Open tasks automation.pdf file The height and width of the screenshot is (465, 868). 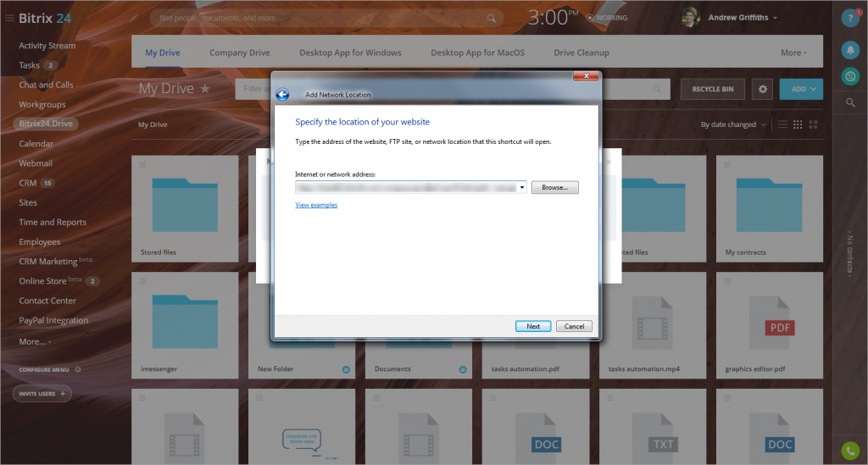coord(536,325)
